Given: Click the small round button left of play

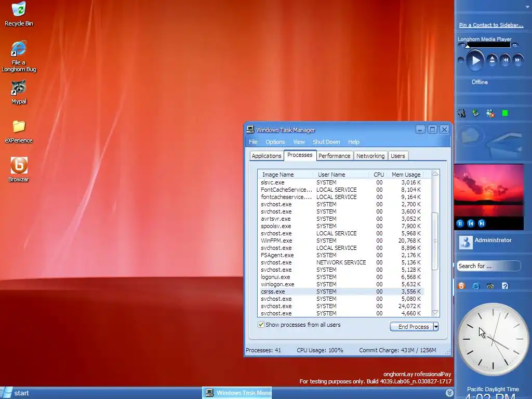Looking at the screenshot, I should tap(461, 60).
